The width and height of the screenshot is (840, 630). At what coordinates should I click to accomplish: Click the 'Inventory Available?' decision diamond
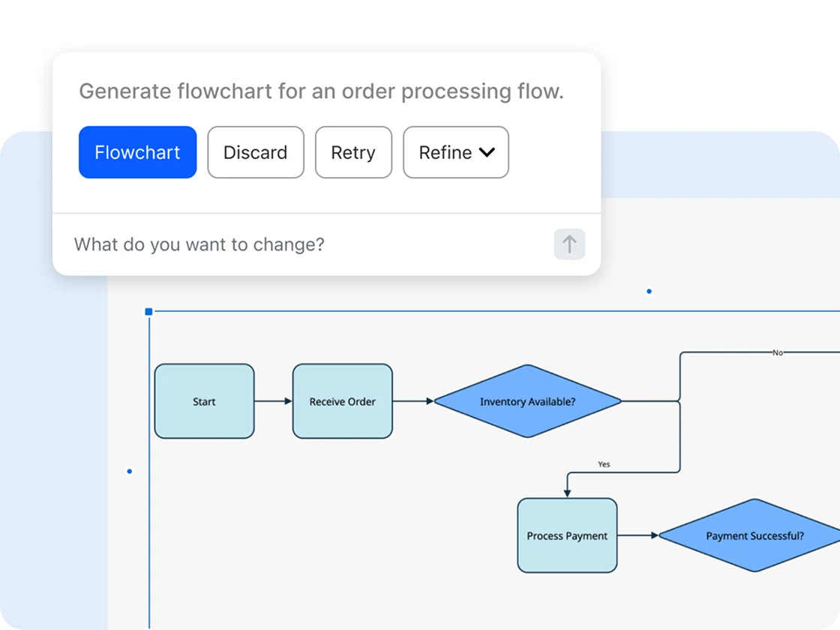[529, 401]
